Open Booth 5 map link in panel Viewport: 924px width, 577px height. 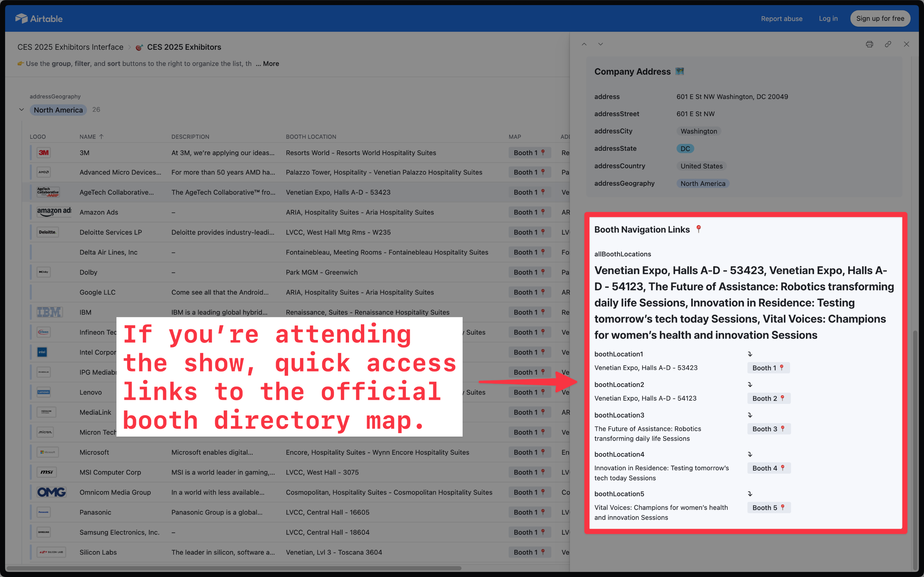[x=768, y=507]
